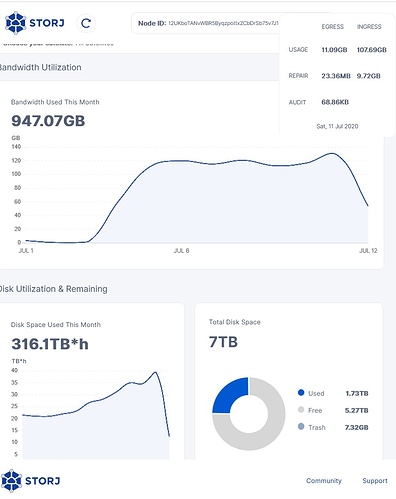This screenshot has height=499, width=396.
Task: Click the blue Used legend dot
Action: (x=301, y=393)
